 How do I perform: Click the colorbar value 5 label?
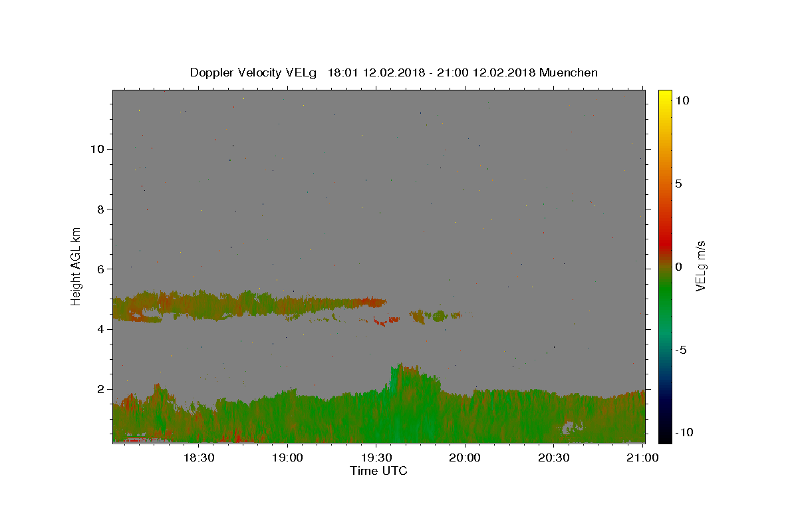[678, 184]
